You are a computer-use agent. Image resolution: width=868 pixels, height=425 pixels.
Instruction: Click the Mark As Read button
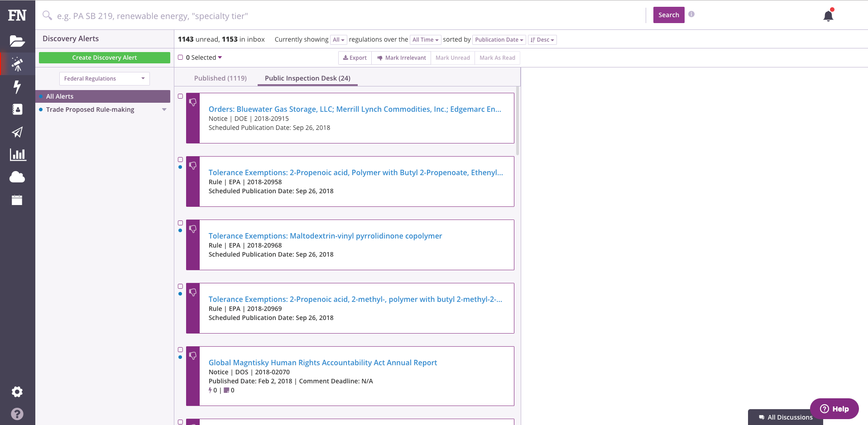click(x=497, y=58)
